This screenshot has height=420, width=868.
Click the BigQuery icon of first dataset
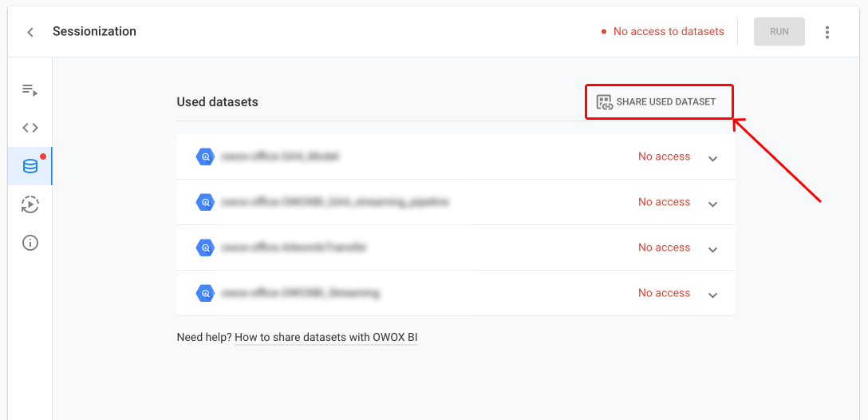point(205,157)
